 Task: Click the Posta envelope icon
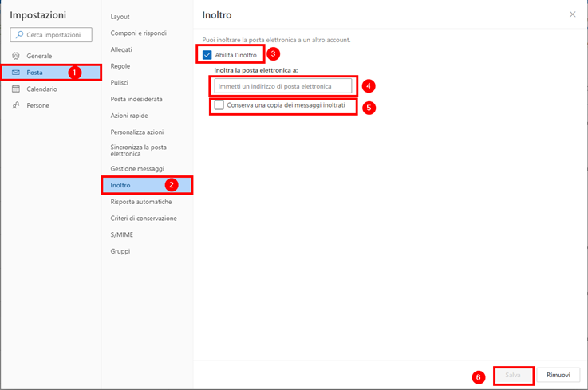tap(16, 73)
